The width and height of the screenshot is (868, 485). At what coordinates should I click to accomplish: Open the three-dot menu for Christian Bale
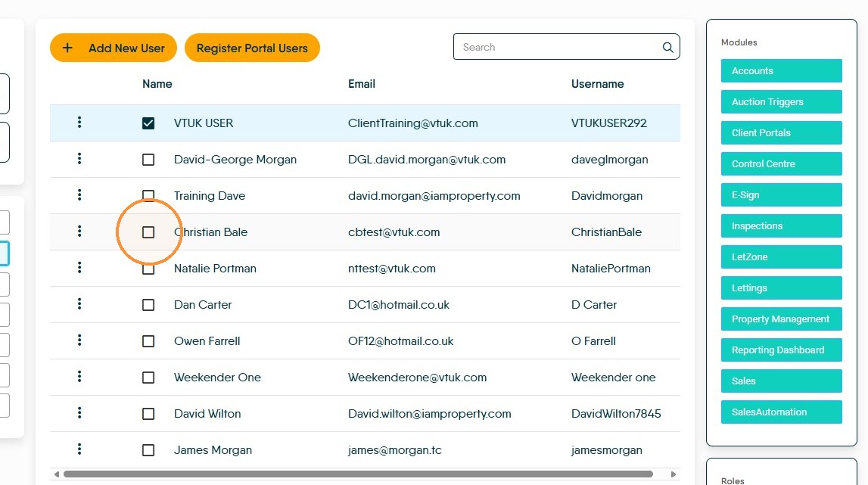pos(79,231)
